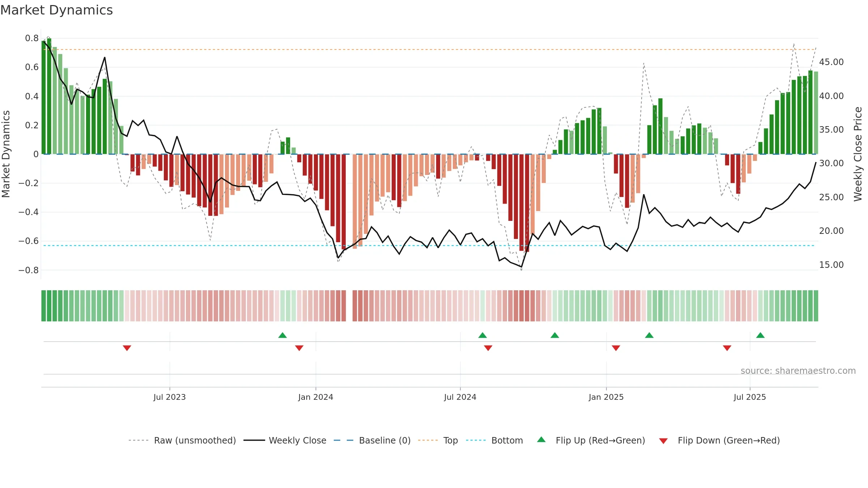
Task: Toggle the Baseline (0) legend entry
Action: click(x=372, y=440)
